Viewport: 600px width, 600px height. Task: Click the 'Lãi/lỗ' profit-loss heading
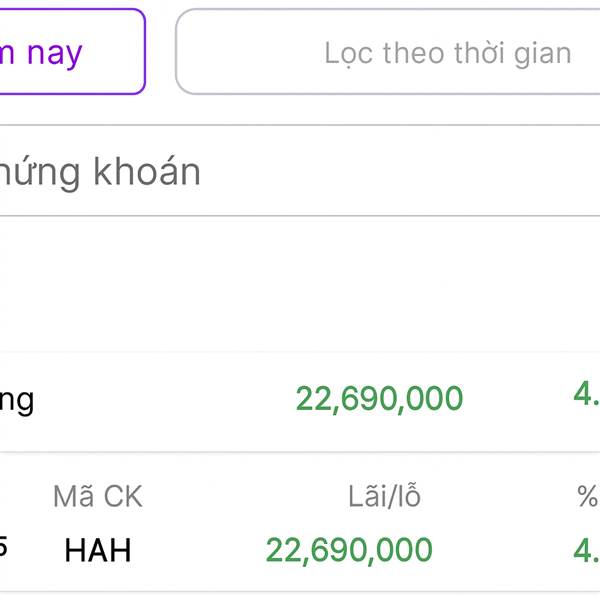tap(384, 496)
